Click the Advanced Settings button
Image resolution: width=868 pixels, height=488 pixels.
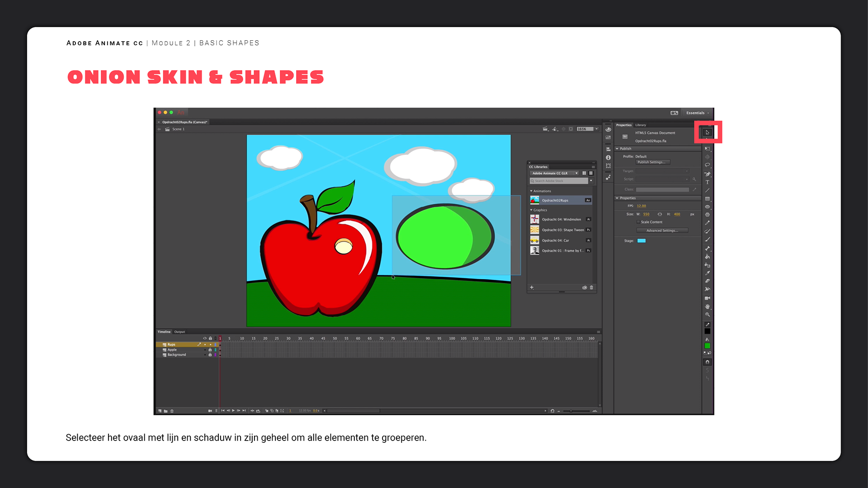pos(662,230)
